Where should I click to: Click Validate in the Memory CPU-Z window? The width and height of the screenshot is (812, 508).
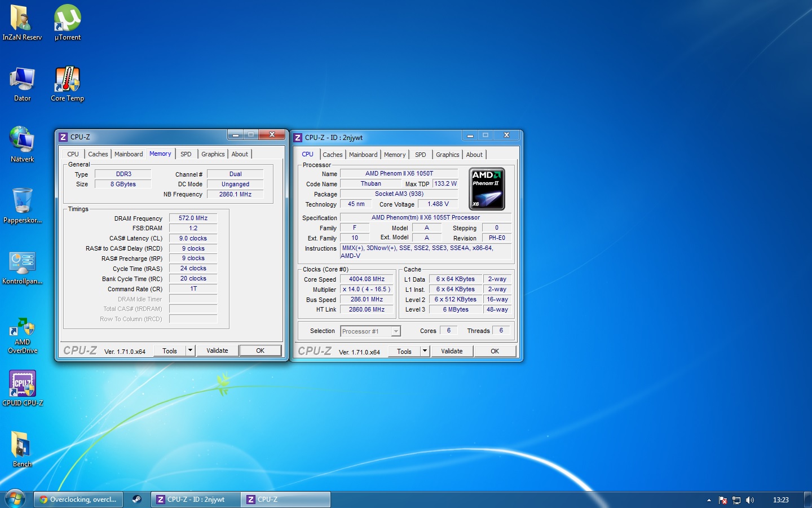(217, 351)
